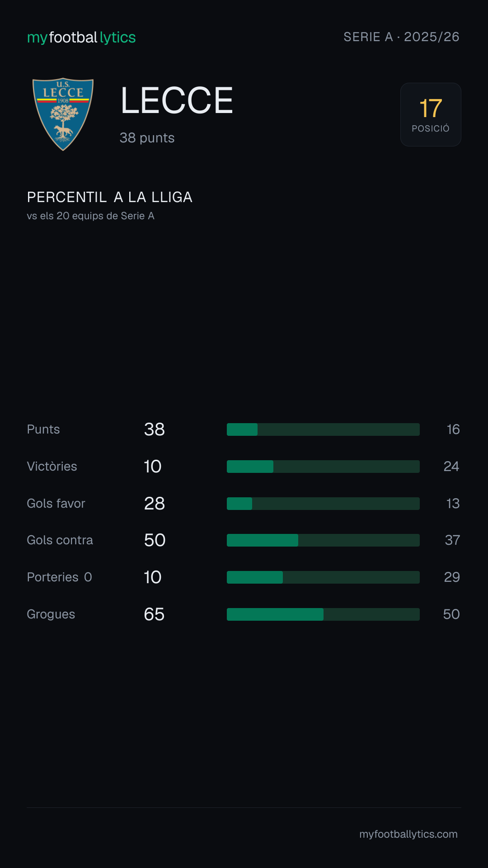Select the Gols contra stat label
Screen dimensions: 488x868
(x=60, y=540)
